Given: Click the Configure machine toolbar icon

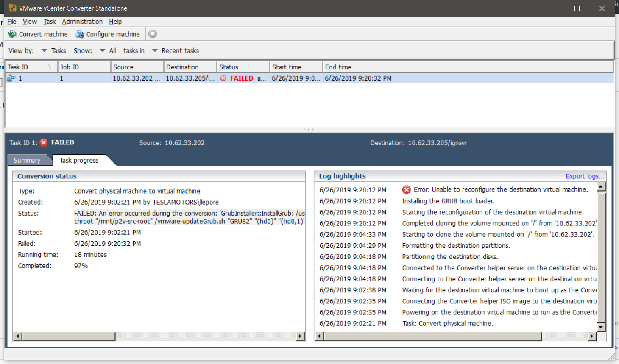Looking at the screenshot, I should click(x=80, y=34).
